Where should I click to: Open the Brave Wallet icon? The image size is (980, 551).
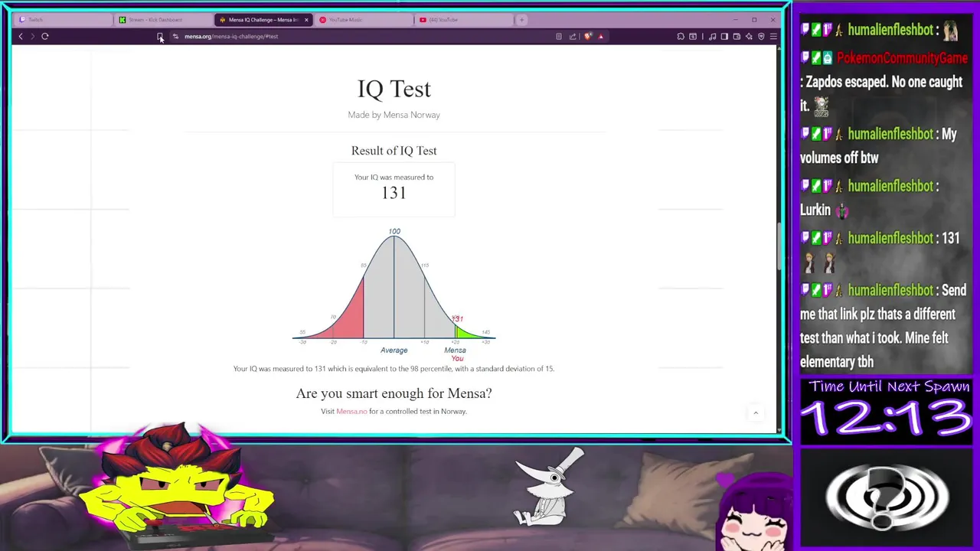(737, 36)
